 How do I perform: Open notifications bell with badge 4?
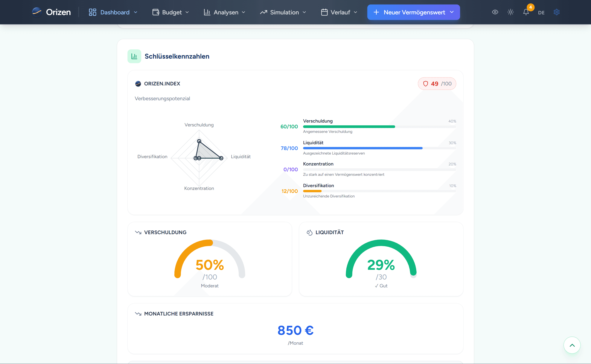tap(526, 12)
